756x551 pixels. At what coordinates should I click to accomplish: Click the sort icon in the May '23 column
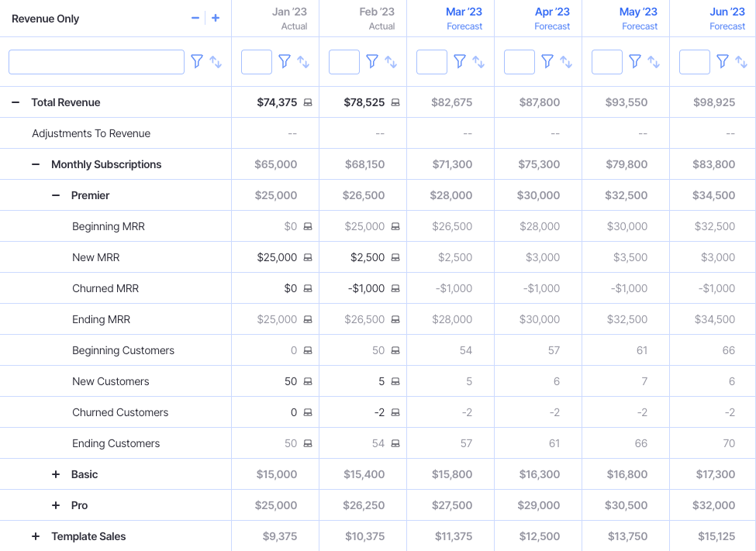pos(652,62)
